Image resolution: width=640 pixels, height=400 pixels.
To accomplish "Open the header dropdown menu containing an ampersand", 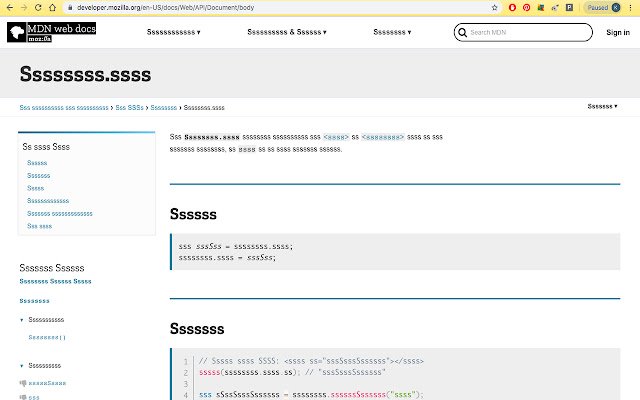I will 287,32.
